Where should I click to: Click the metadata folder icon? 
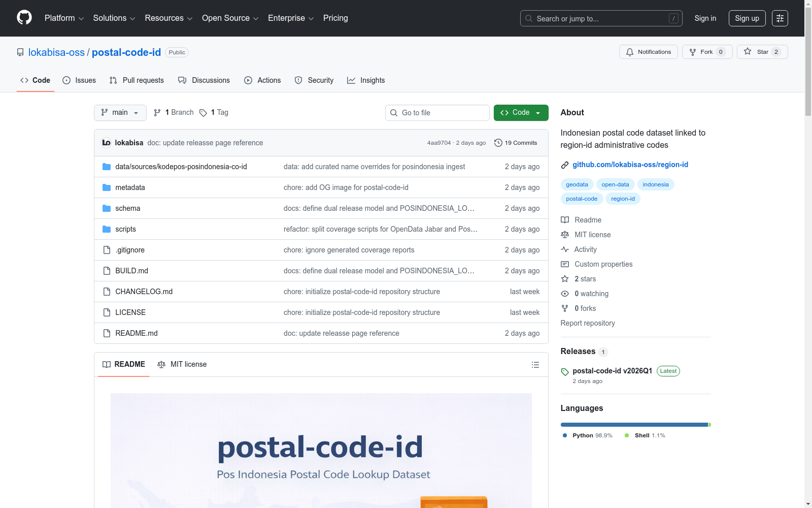(107, 187)
